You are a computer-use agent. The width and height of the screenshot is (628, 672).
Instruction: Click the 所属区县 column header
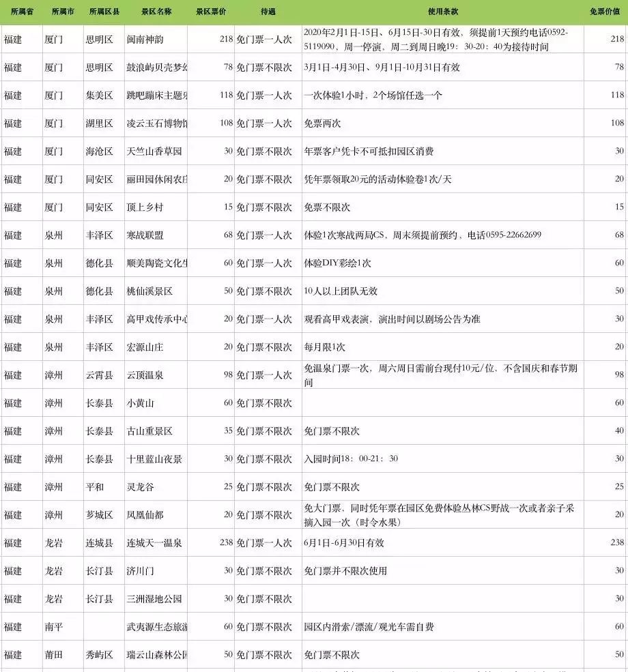coord(104,12)
